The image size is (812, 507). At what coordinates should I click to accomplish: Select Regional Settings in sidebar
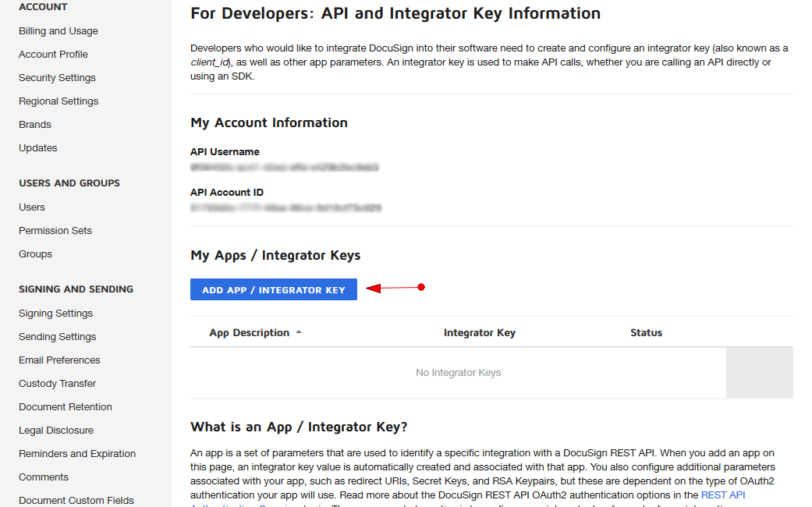[59, 101]
